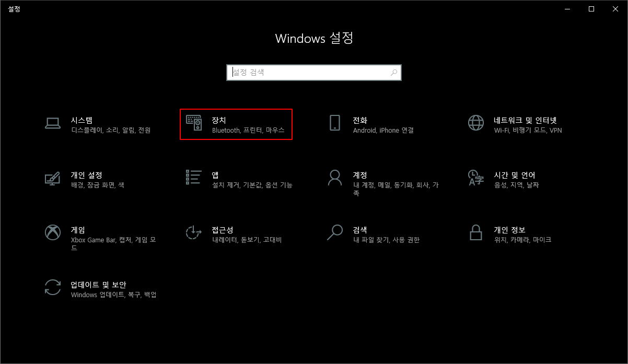Maximize the 설정 window
Viewport: 628px width, 364px height.
pyautogui.click(x=591, y=9)
